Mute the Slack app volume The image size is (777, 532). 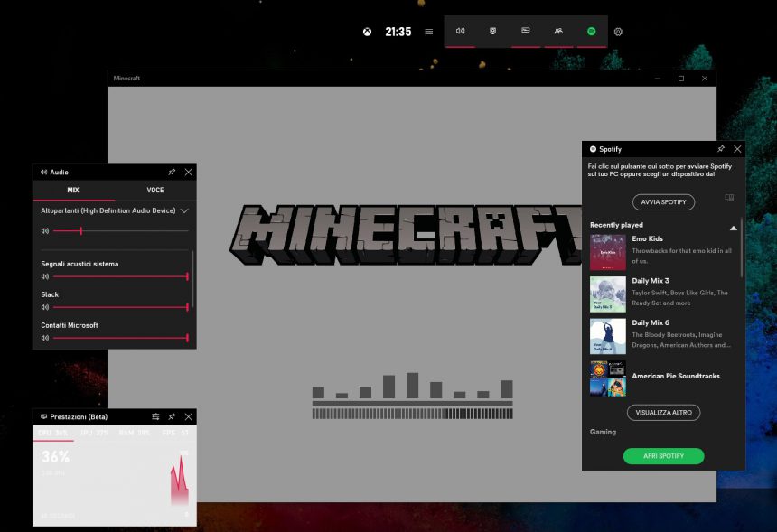[45, 307]
